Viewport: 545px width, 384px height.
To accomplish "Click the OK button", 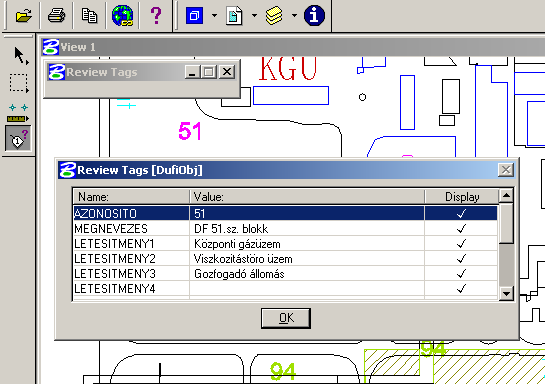I will tap(286, 318).
